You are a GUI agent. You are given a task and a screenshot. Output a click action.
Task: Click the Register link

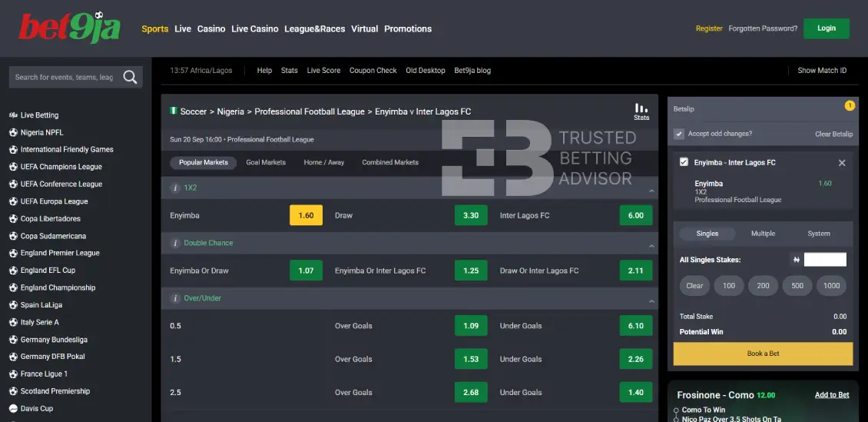click(x=709, y=28)
